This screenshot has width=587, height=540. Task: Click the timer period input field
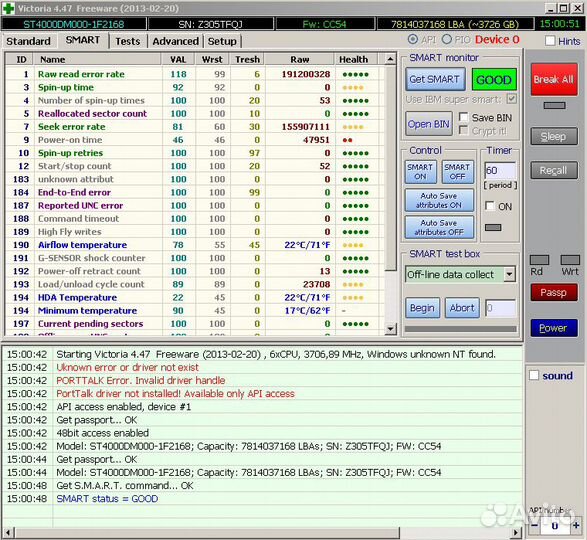pyautogui.click(x=500, y=171)
